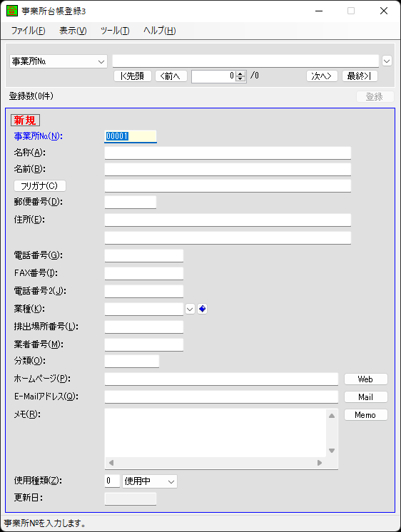The width and height of the screenshot is (401, 532).
Task: Open the ツール(T) menu
Action: click(115, 31)
